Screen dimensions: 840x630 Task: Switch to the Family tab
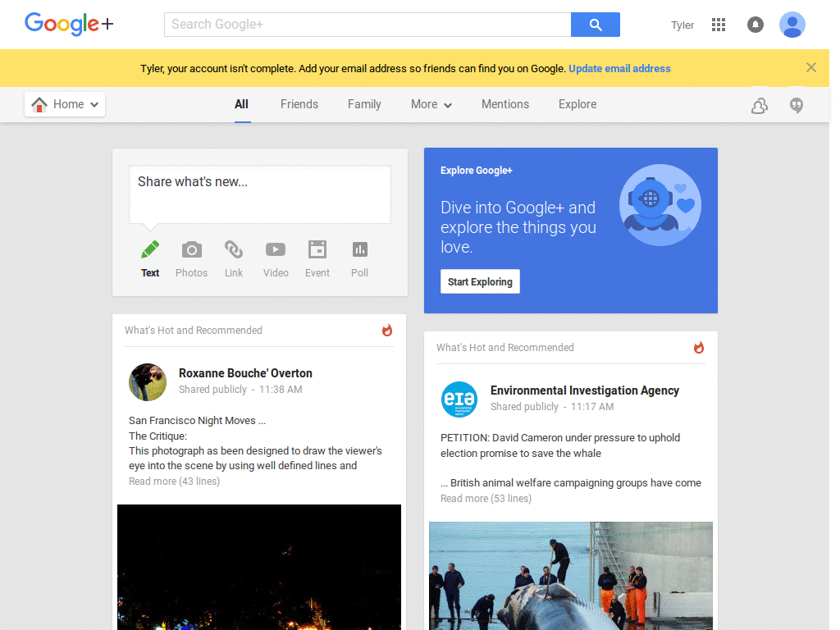[364, 104]
